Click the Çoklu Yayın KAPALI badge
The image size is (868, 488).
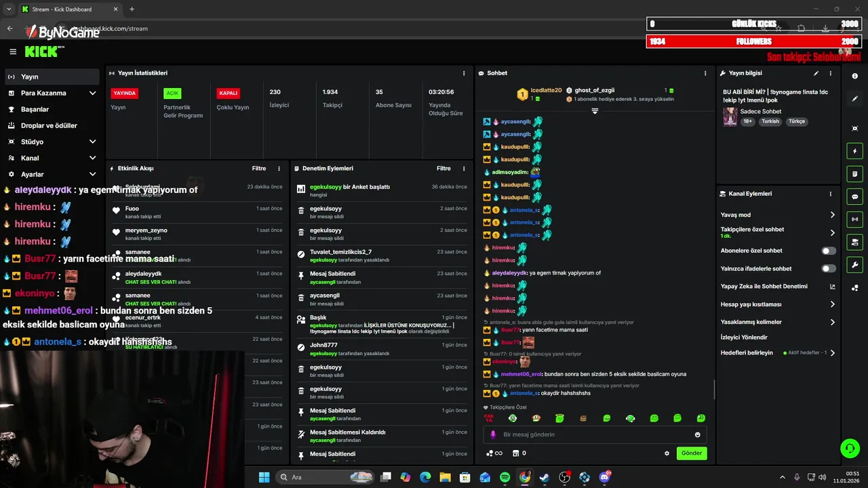click(228, 93)
